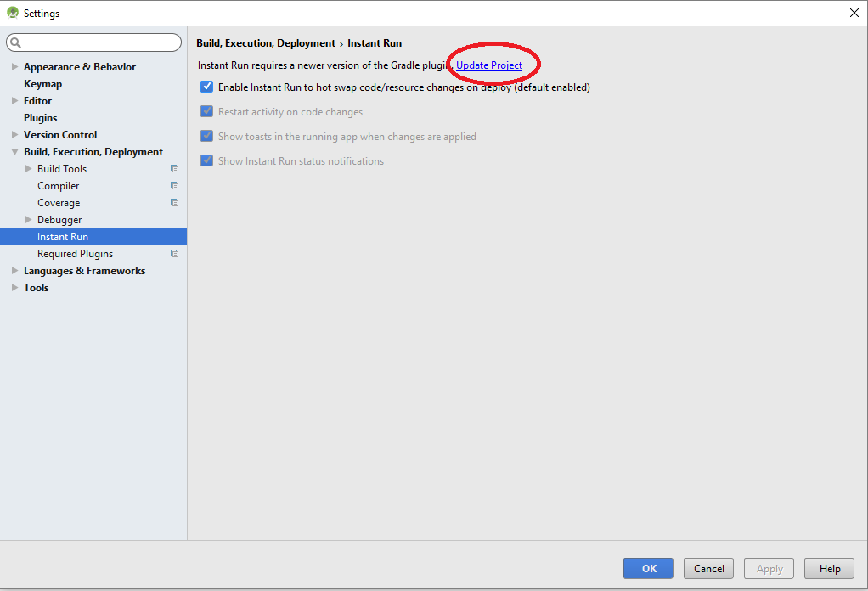
Task: Click the Android Studio icon in the title bar
Action: tap(10, 13)
